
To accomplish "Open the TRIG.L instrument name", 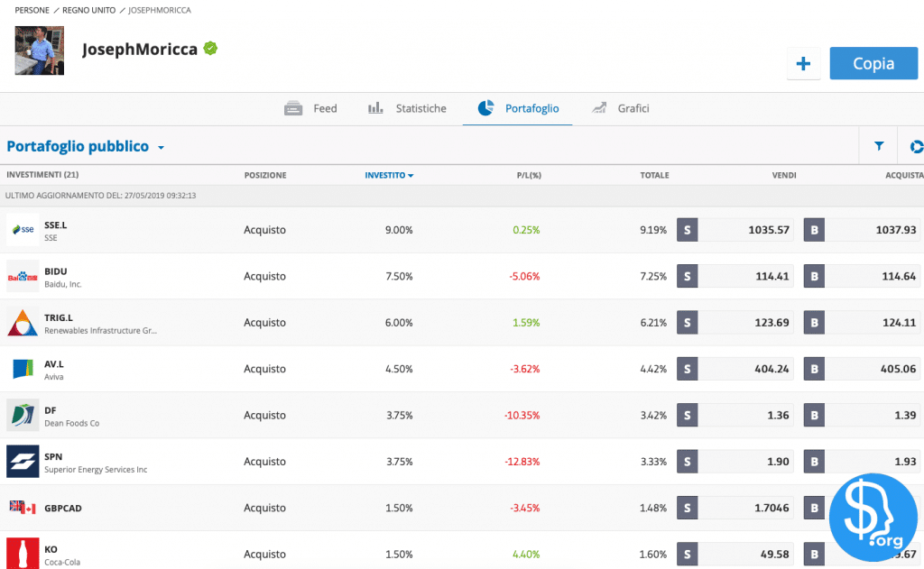I will point(59,317).
